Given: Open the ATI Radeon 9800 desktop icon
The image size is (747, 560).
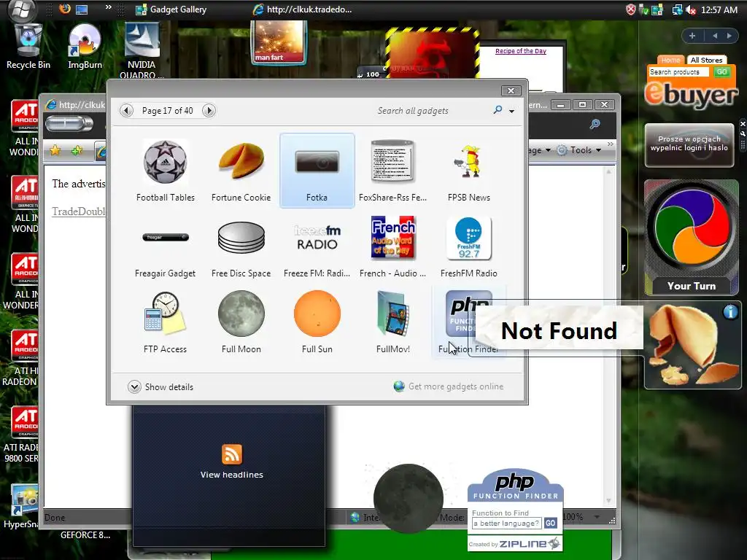Looking at the screenshot, I should [x=21, y=435].
